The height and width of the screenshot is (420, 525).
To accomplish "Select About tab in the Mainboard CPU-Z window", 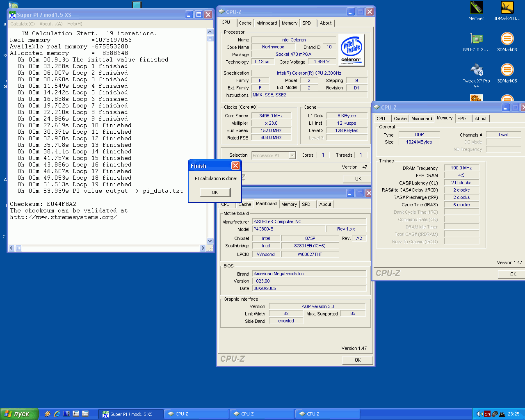I will (325, 204).
